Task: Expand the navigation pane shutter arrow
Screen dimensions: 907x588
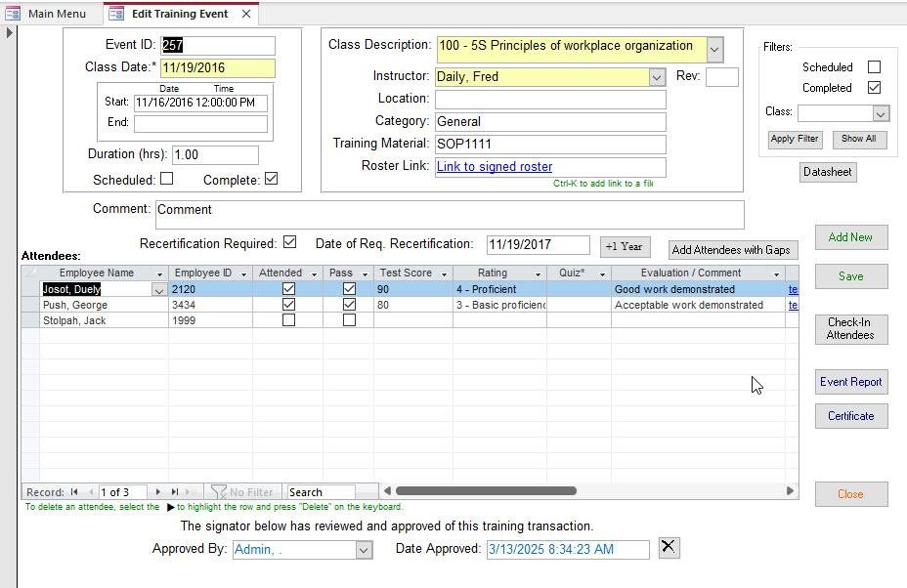Action: pyautogui.click(x=9, y=32)
